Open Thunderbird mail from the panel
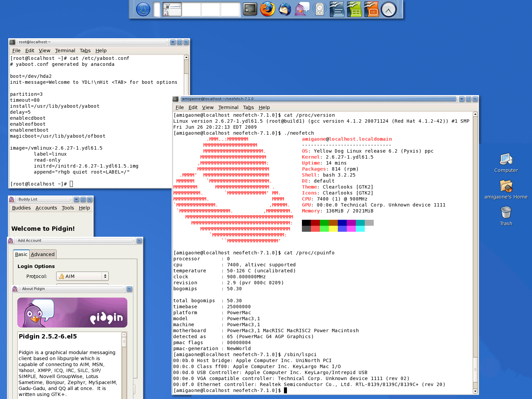This screenshot has height=399, width=532. [x=285, y=9]
